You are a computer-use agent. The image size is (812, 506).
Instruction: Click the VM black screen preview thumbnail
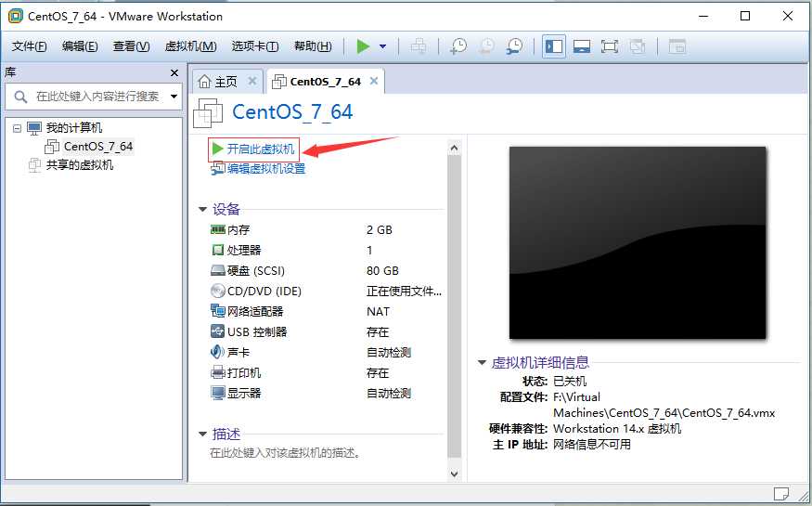pos(638,243)
